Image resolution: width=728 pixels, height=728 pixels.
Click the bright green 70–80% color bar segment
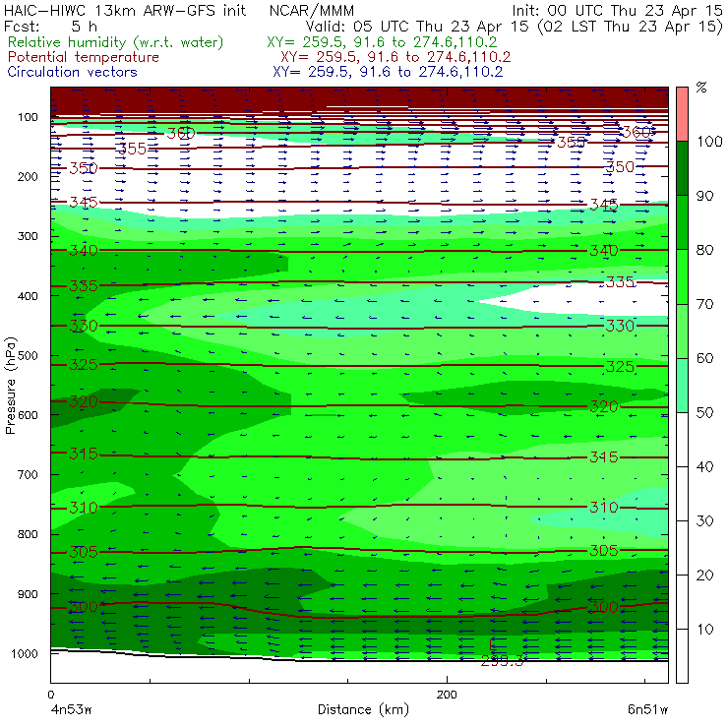[682, 276]
